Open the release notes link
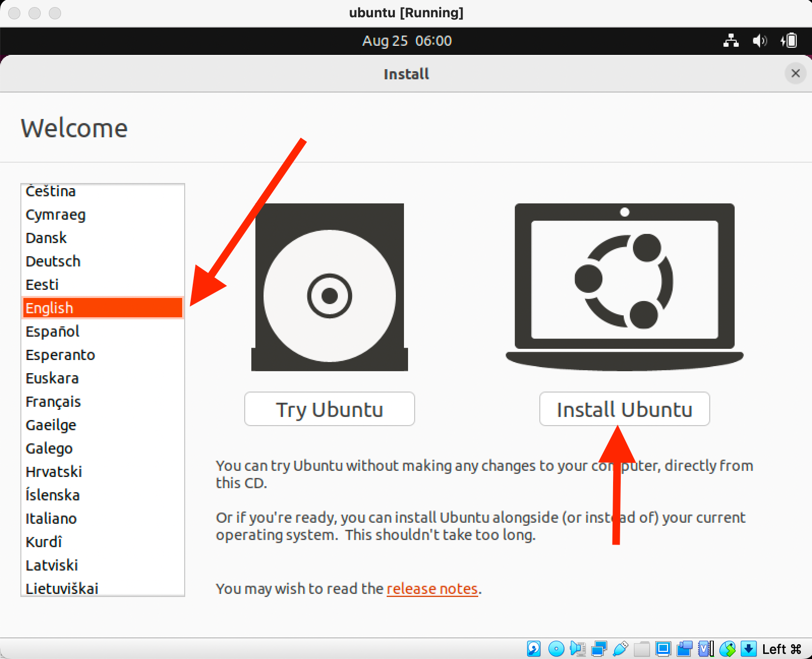The image size is (812, 659). (432, 589)
